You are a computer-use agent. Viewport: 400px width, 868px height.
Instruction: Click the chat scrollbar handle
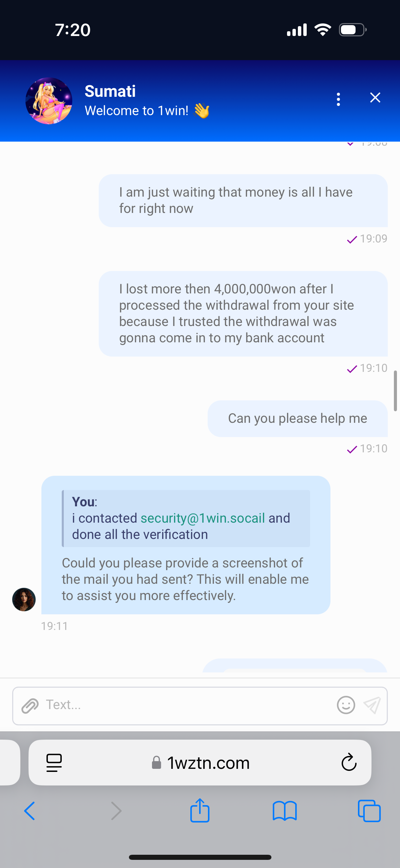click(x=395, y=391)
